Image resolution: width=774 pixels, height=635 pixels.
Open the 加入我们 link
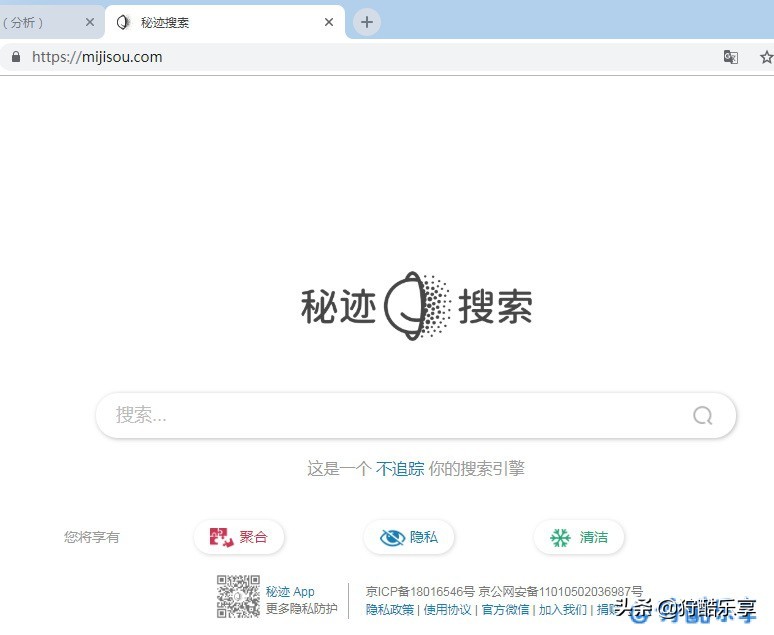pyautogui.click(x=563, y=609)
